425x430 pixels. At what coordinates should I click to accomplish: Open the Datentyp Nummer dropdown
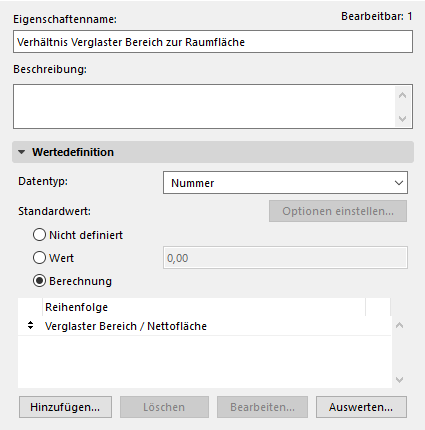click(x=285, y=183)
